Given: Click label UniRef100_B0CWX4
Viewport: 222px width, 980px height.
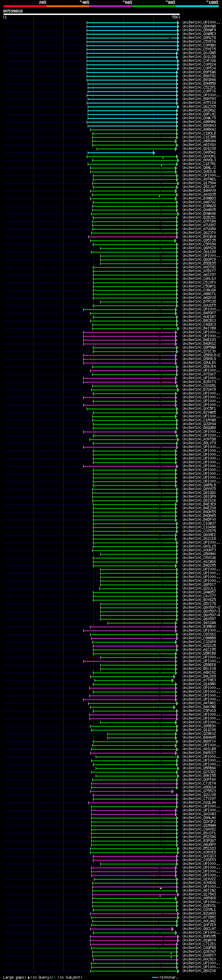Looking at the screenshot, I should (199, 237).
